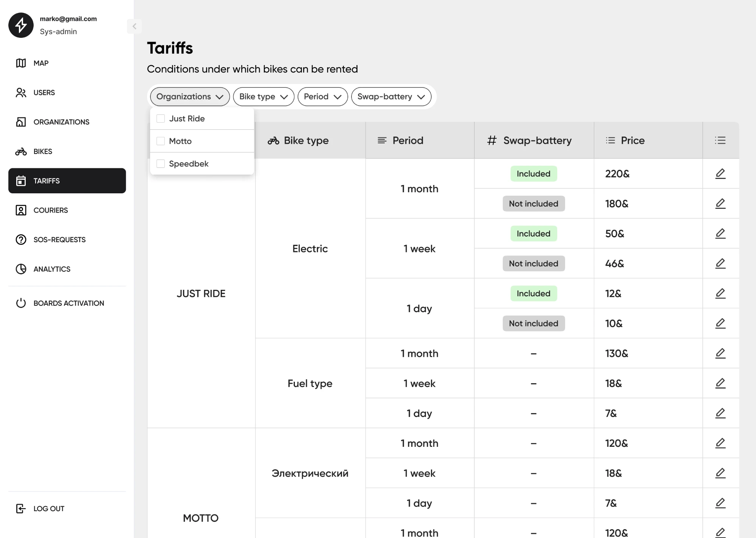Edit the Fuel type 1 day 7& tariff

pyautogui.click(x=720, y=413)
